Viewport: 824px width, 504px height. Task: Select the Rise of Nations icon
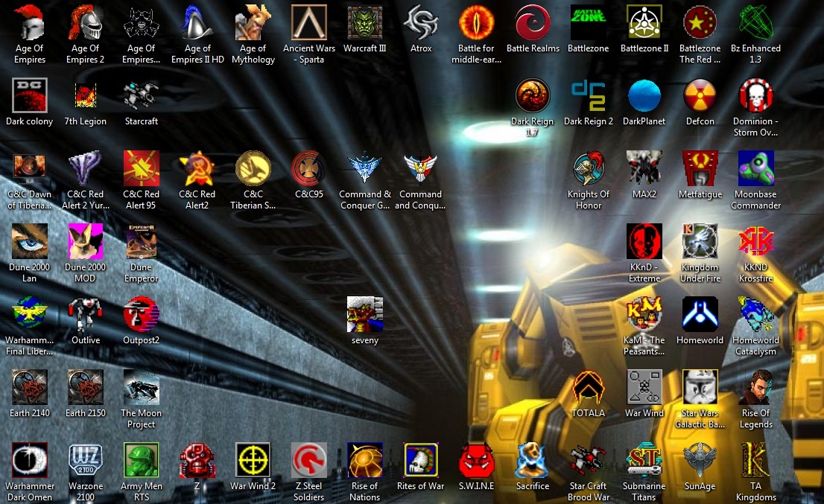tap(365, 460)
